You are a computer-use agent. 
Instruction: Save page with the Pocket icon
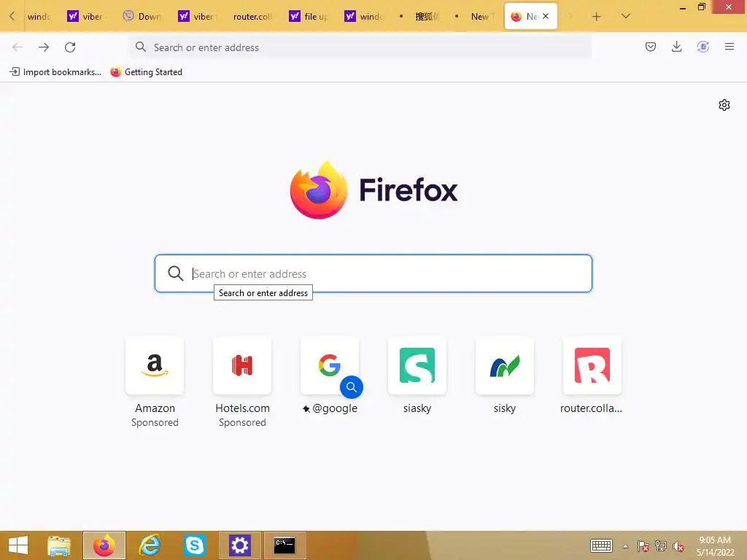coord(650,47)
